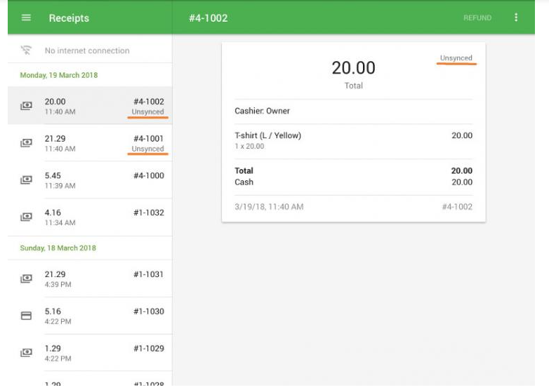This screenshot has width=549, height=392.
Task: Click cash icon on receipt #1-1032
Action: point(26,217)
